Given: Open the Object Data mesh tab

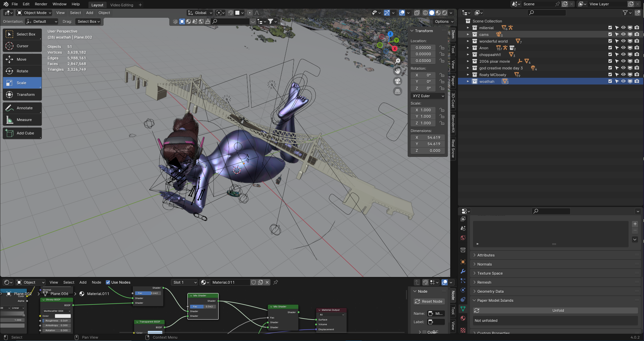Looking at the screenshot, I should click(x=463, y=309).
